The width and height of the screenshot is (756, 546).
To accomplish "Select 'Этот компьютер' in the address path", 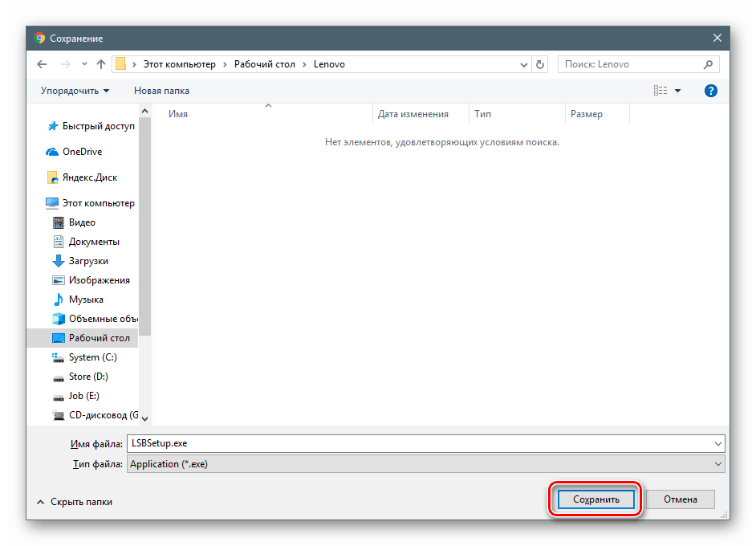I will (179, 64).
